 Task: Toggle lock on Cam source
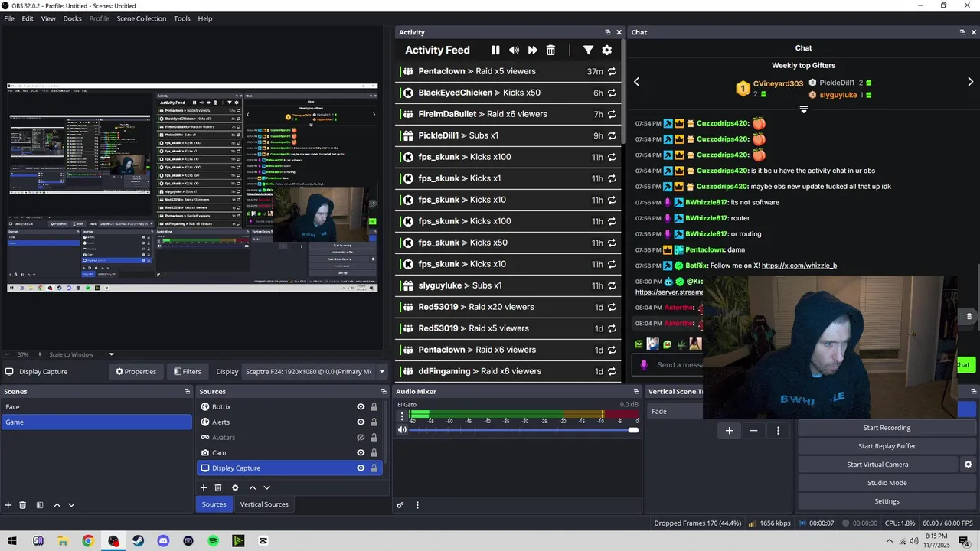pyautogui.click(x=374, y=453)
